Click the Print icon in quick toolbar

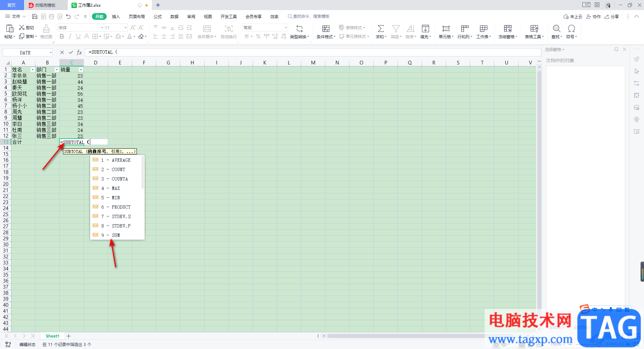51,16
